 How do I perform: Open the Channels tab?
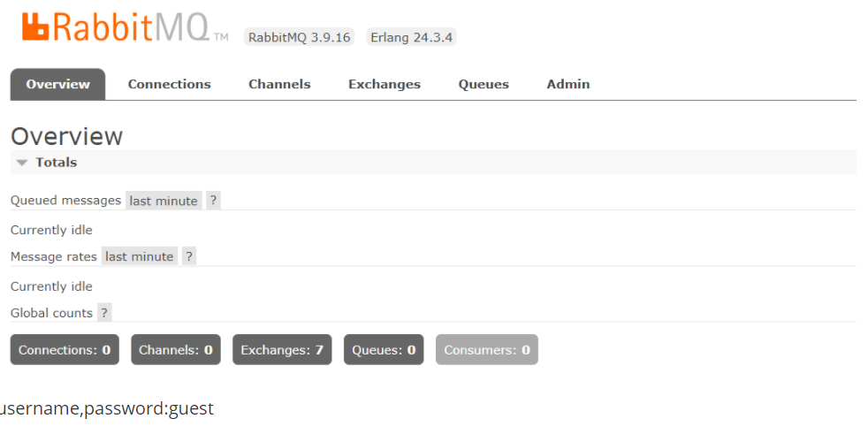click(279, 84)
